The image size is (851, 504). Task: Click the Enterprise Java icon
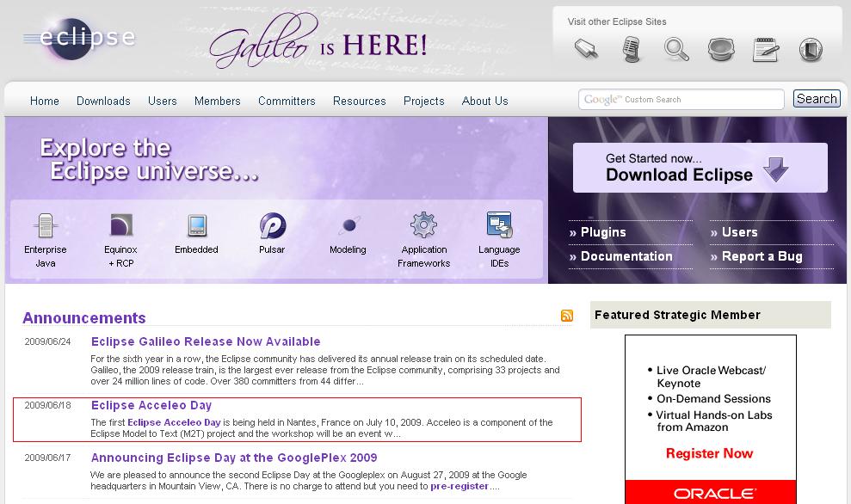click(x=46, y=226)
